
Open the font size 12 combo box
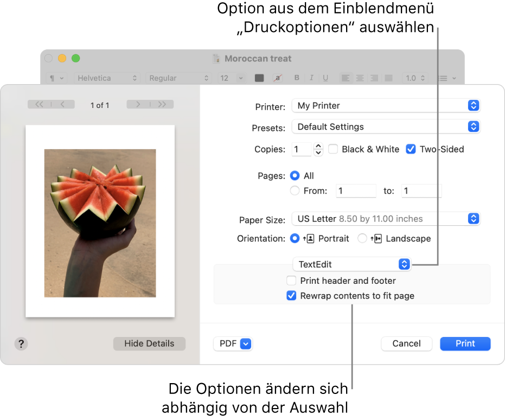[232, 78]
